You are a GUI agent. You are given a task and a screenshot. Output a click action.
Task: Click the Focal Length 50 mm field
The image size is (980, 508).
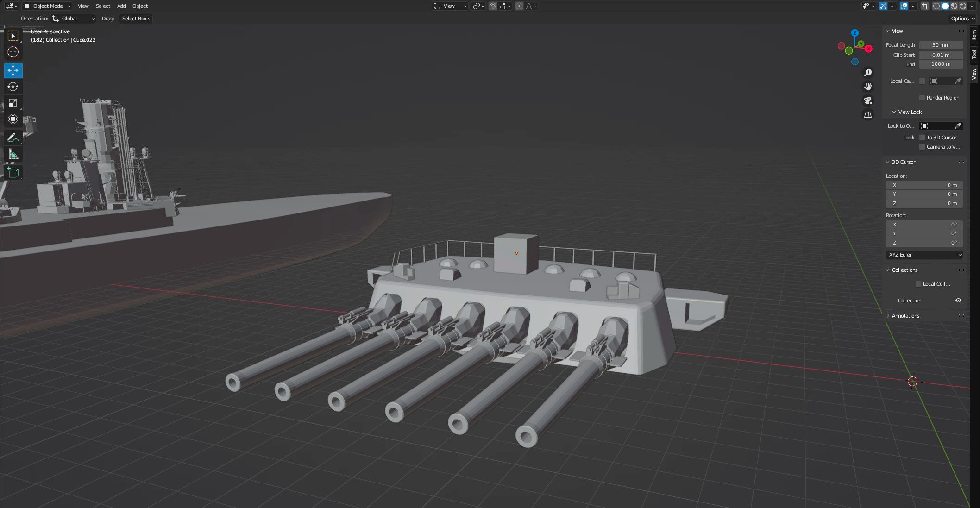[941, 45]
